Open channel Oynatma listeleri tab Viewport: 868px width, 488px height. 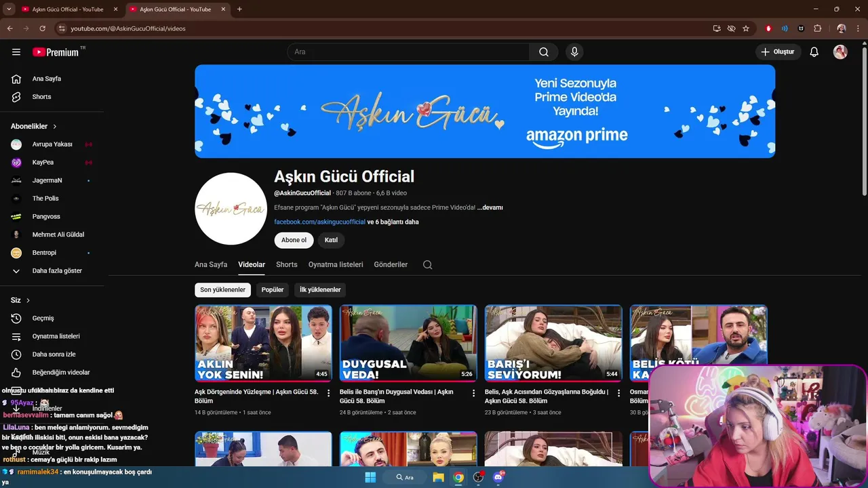(336, 265)
